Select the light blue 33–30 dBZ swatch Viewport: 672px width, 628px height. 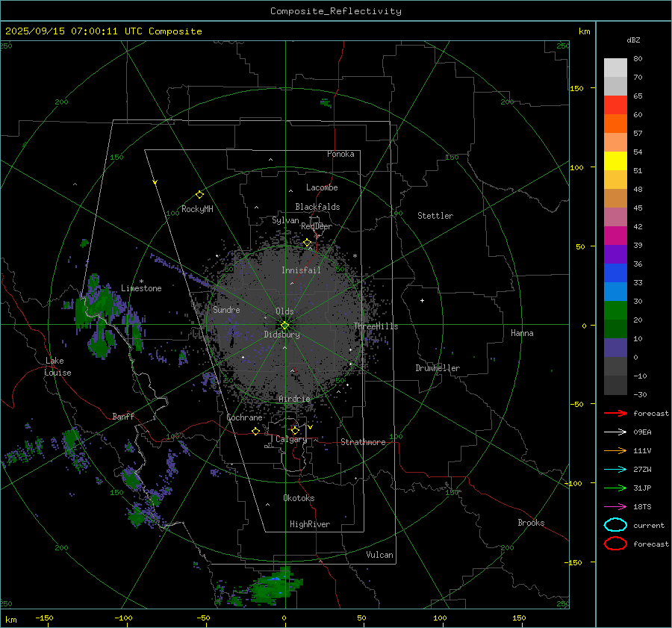click(615, 292)
